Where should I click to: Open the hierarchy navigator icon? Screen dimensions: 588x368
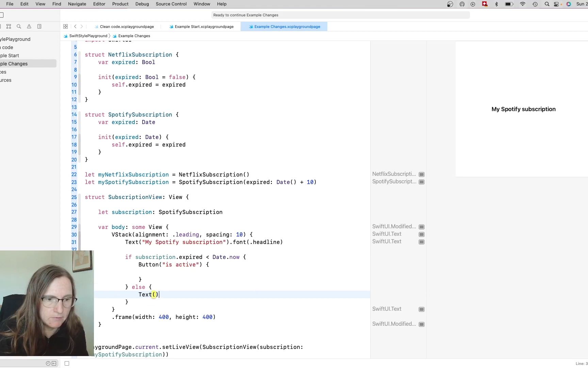(9, 27)
